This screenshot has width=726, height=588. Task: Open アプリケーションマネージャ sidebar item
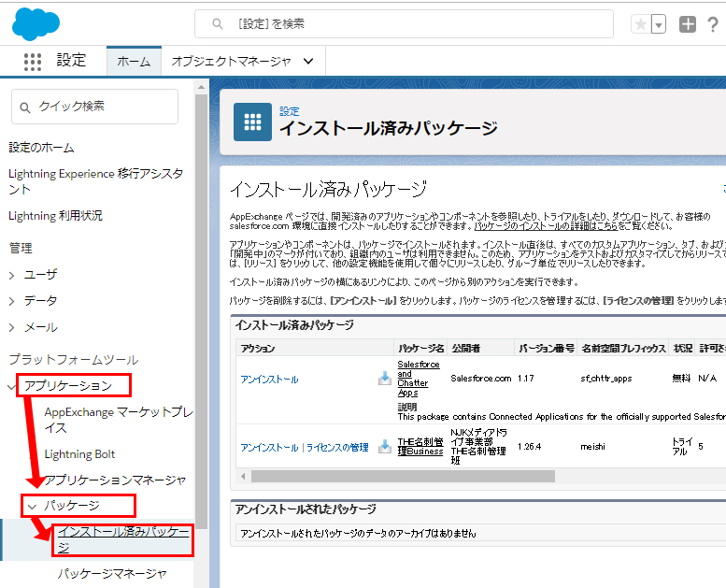tap(115, 480)
